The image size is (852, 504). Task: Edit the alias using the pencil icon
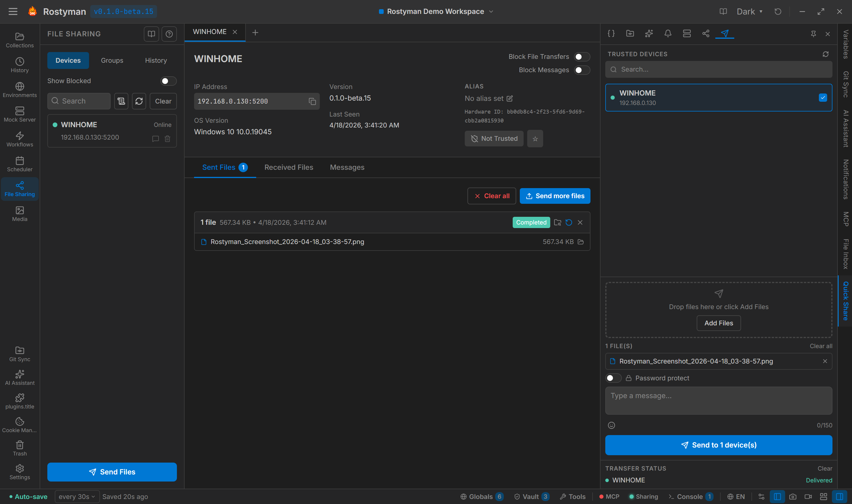click(510, 98)
